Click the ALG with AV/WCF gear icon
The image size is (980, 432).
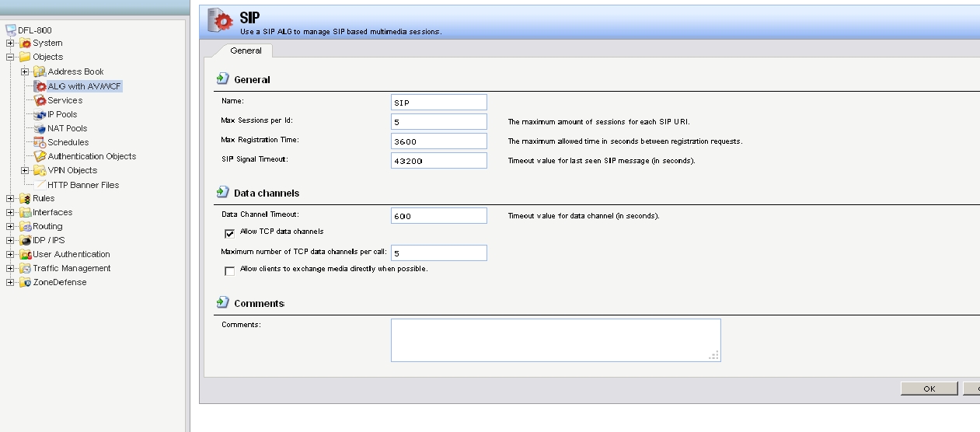pos(40,86)
